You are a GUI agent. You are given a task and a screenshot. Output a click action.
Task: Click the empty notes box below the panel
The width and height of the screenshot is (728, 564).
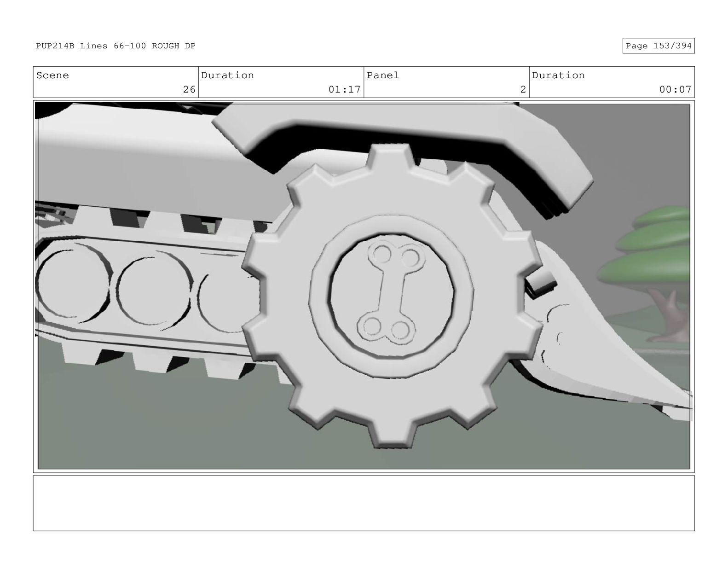pos(364,503)
